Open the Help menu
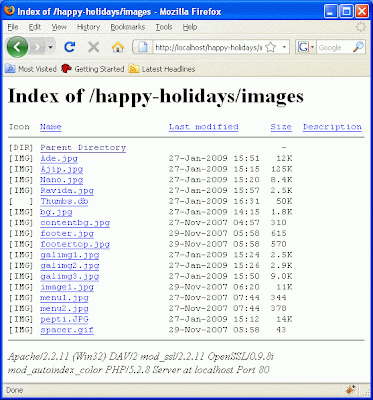 tap(190, 27)
